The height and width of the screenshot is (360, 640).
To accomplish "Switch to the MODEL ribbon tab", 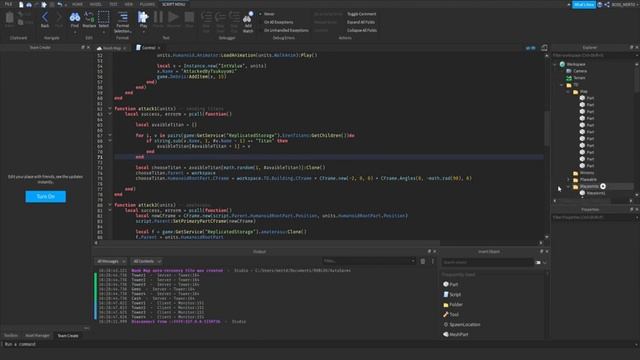I will [96, 4].
